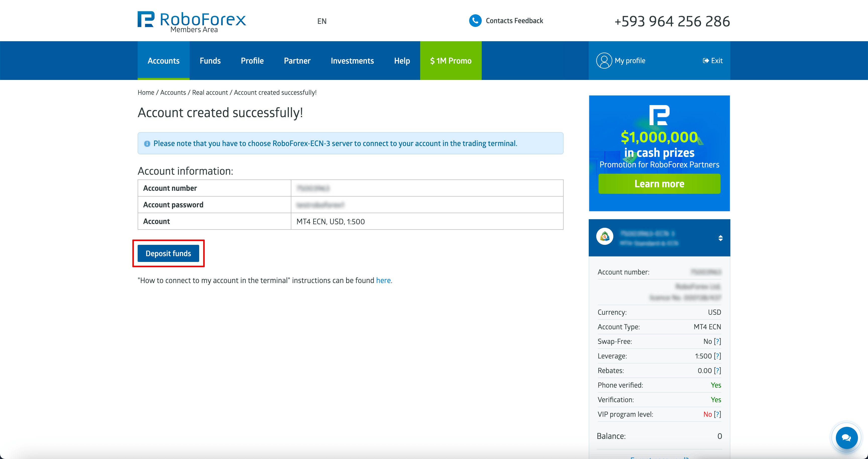Viewport: 868px width, 459px height.
Task: Click Learn more on the promo banner
Action: (659, 184)
